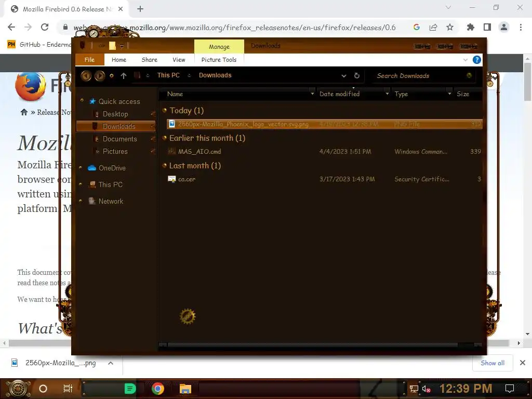The width and height of the screenshot is (532, 399).
Task: Reload the page in Chrome
Action: 45,27
